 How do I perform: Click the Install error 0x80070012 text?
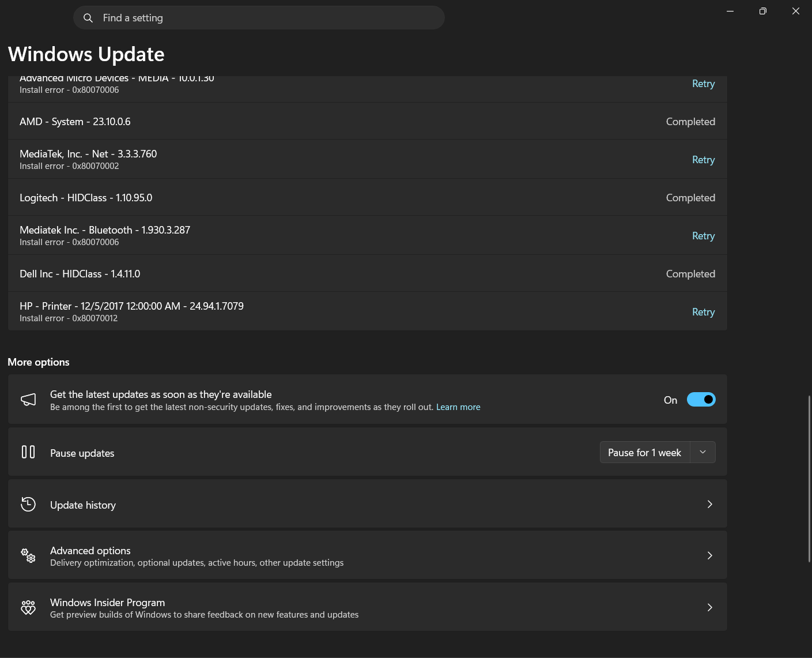[x=69, y=318]
